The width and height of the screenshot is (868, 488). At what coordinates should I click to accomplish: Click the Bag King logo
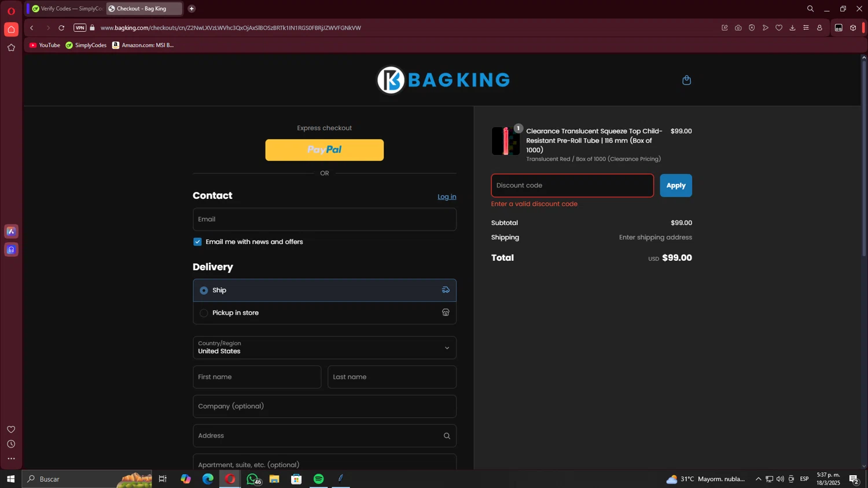tap(443, 80)
